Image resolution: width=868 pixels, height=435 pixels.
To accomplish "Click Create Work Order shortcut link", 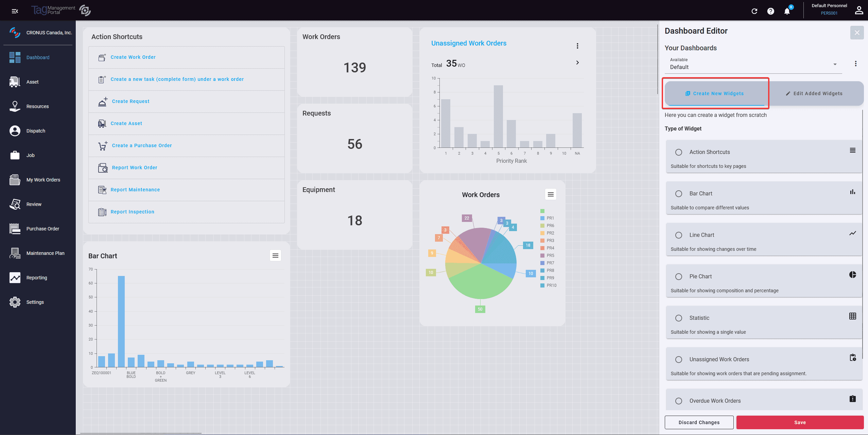I will [x=133, y=57].
